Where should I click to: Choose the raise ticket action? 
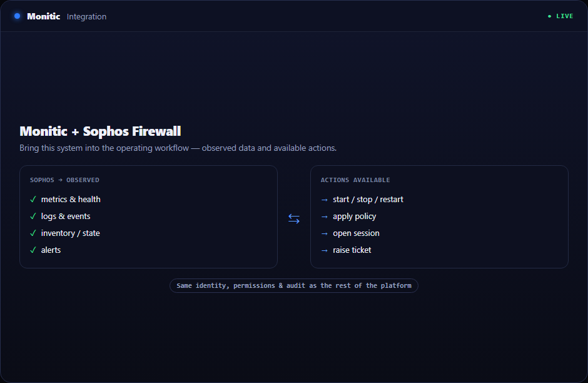pos(352,250)
